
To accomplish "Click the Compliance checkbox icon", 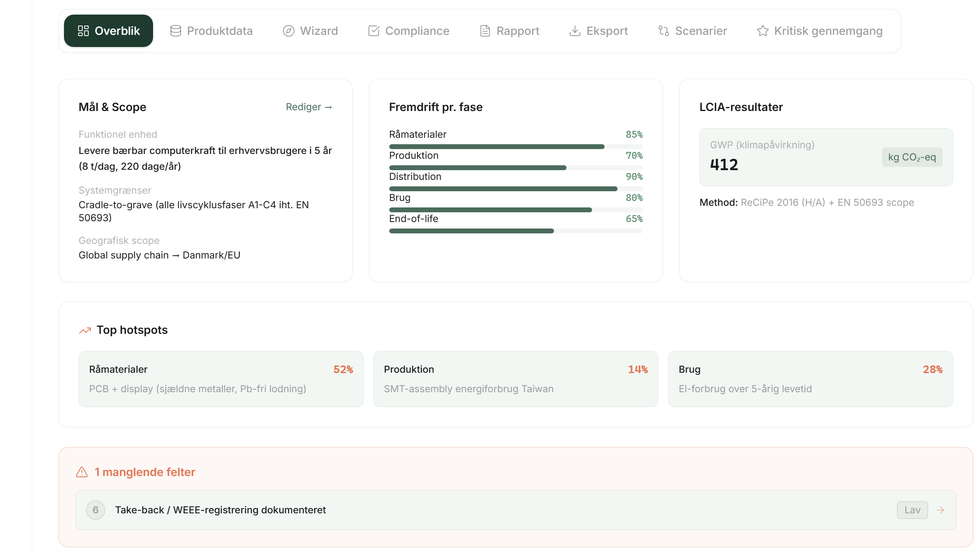I will tap(374, 31).
